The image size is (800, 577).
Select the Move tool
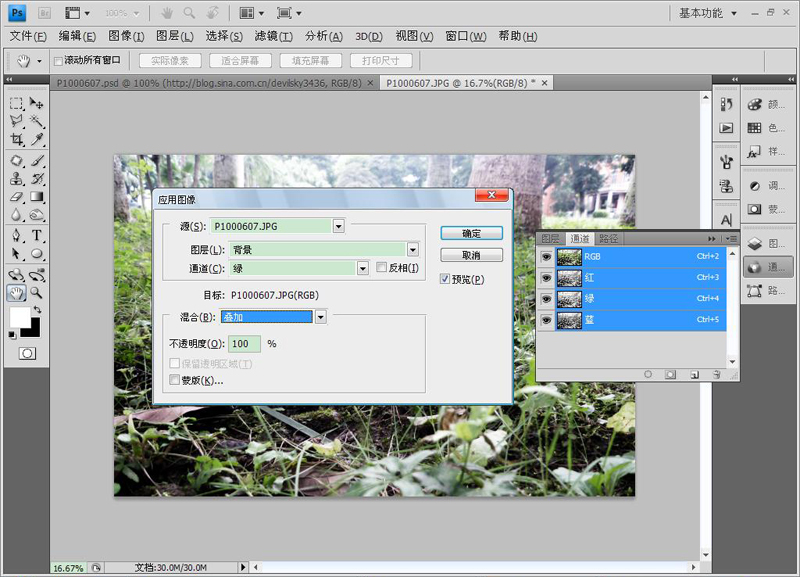coord(36,104)
